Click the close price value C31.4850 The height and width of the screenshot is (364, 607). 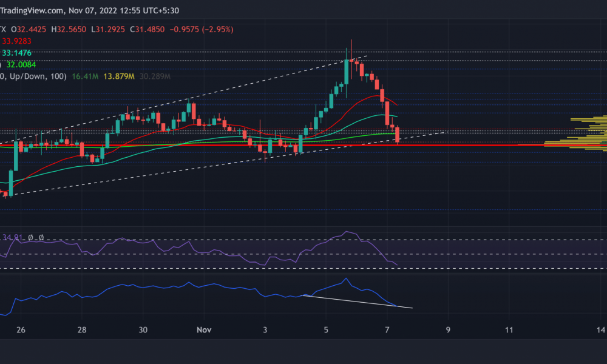click(147, 29)
